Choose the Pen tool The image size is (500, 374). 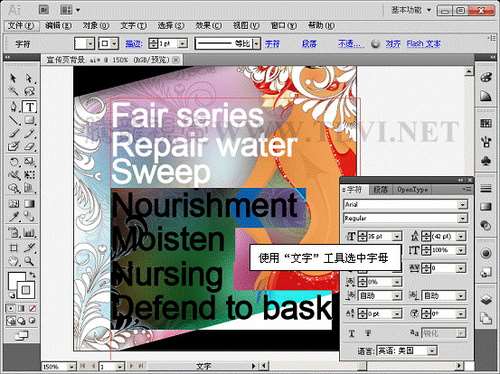pyautogui.click(x=13, y=107)
